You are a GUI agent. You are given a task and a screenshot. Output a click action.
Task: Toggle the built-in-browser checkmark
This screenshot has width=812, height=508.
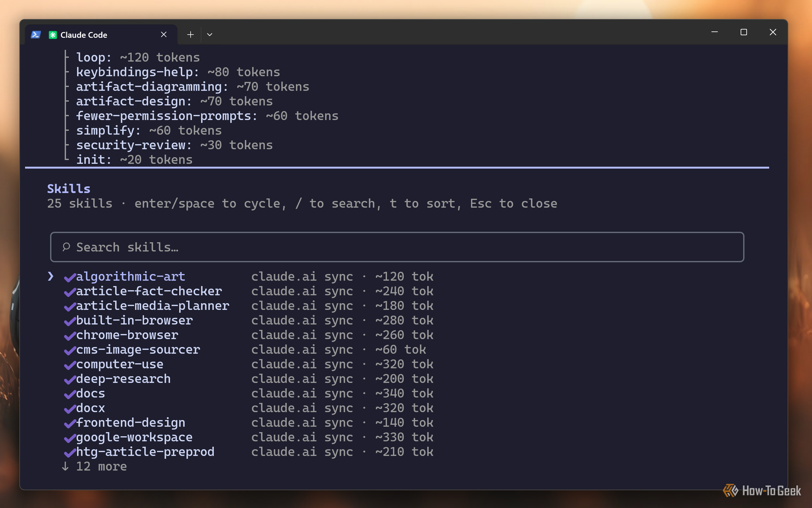(x=70, y=321)
